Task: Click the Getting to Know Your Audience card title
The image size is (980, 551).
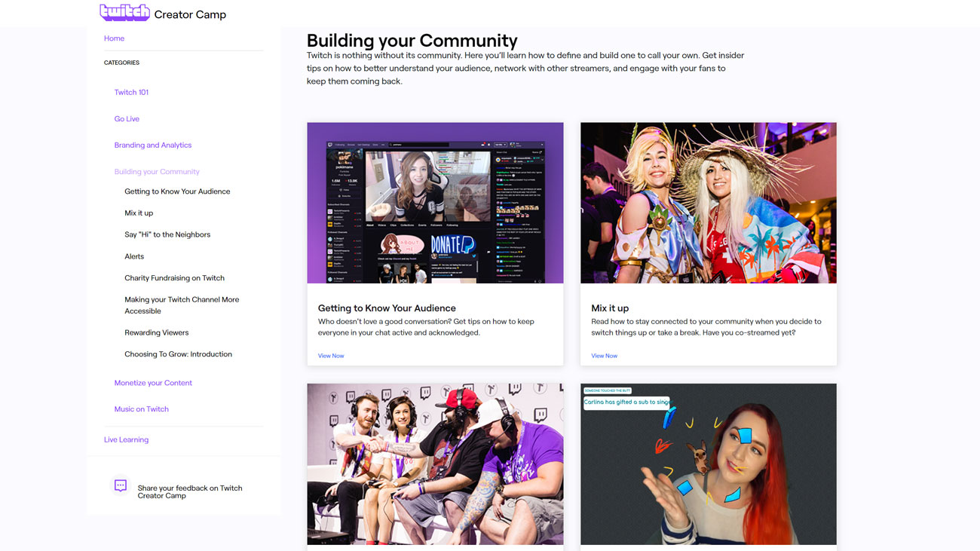Action: (387, 308)
